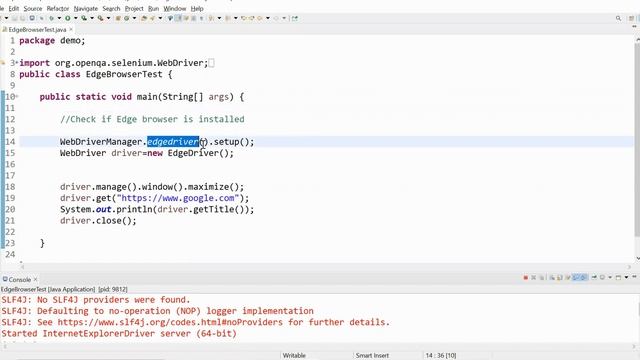640x360 pixels.
Task: Expand the Coverage dropdown arrow
Action: [x=92, y=18]
